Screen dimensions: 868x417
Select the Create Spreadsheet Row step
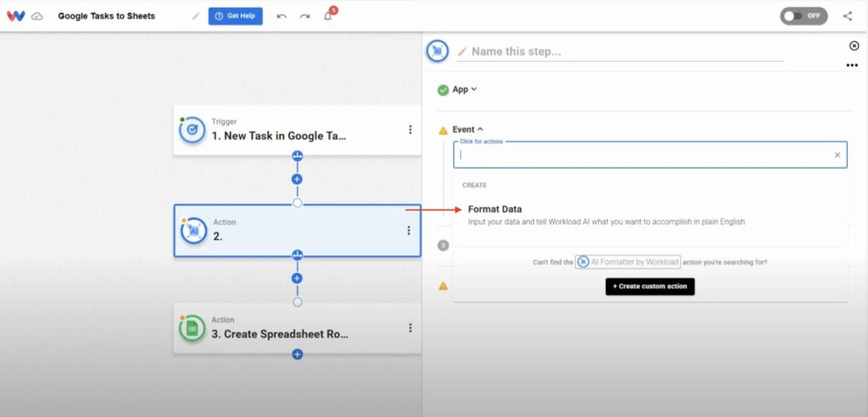(297, 328)
